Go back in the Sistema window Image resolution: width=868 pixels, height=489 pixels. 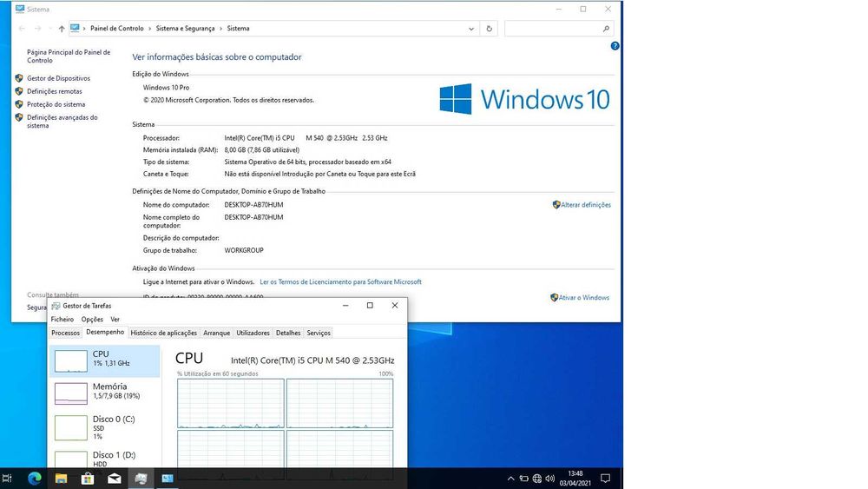[22, 29]
